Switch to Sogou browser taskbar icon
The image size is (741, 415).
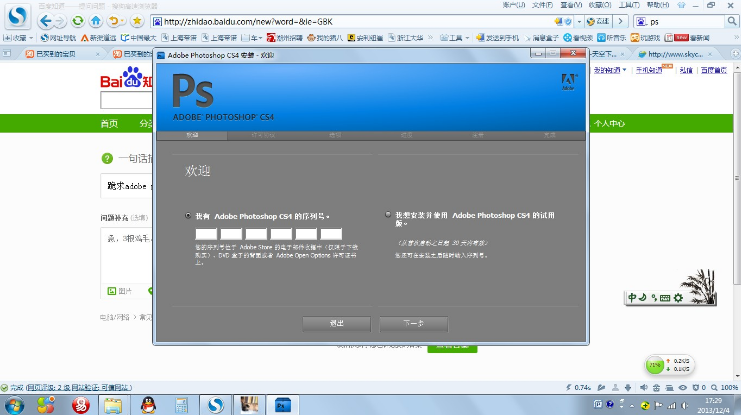tap(216, 405)
